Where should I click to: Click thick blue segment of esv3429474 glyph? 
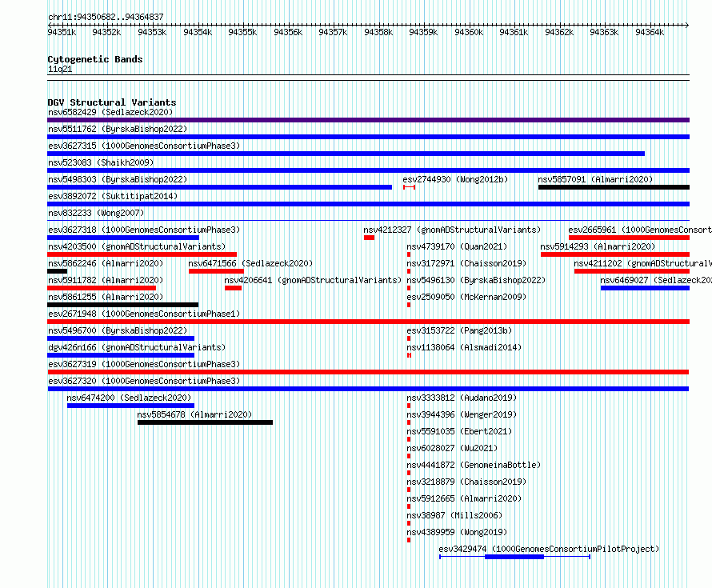[514, 557]
